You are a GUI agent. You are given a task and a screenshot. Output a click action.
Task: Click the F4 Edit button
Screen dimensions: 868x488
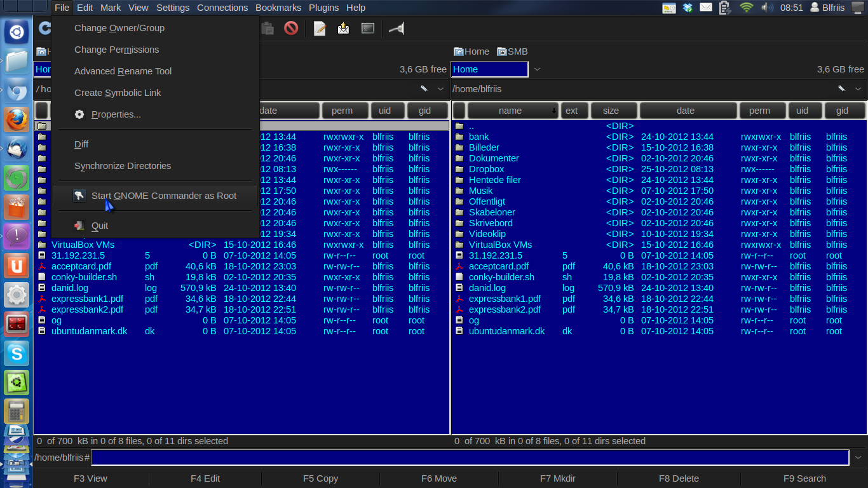coord(205,478)
